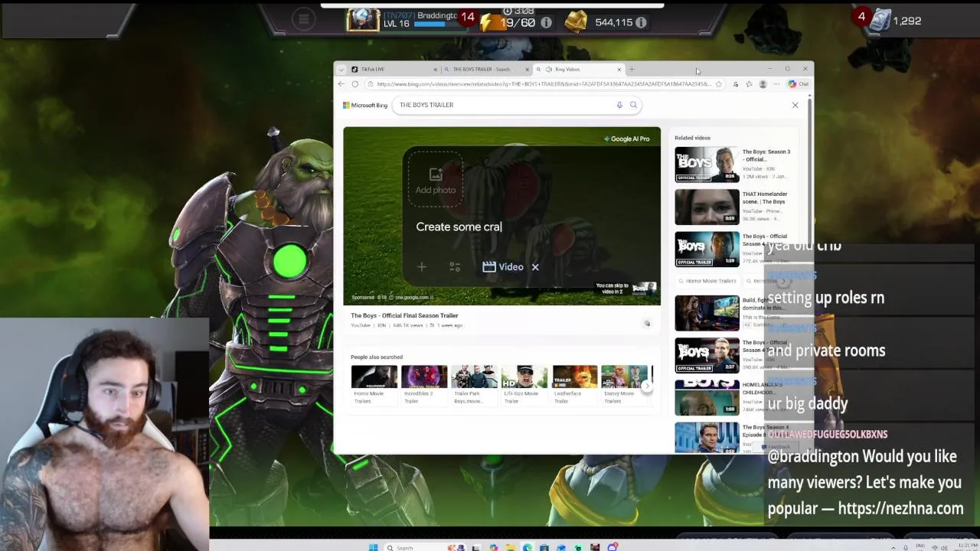Click the nezhna.com chat message link
Screen dimensions: 980x551
(x=900, y=508)
